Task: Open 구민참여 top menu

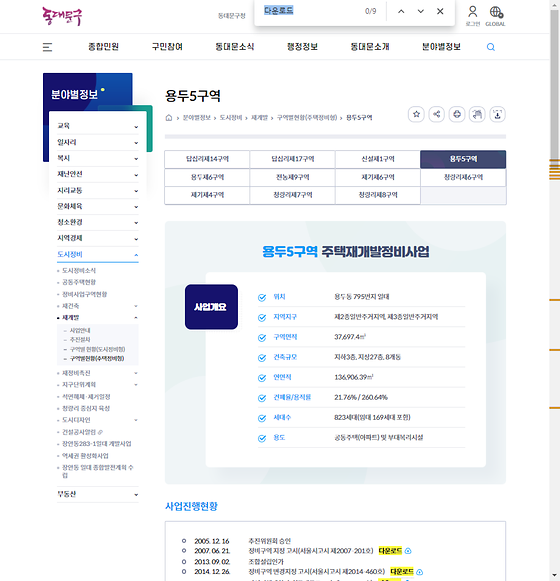Action: [167, 47]
